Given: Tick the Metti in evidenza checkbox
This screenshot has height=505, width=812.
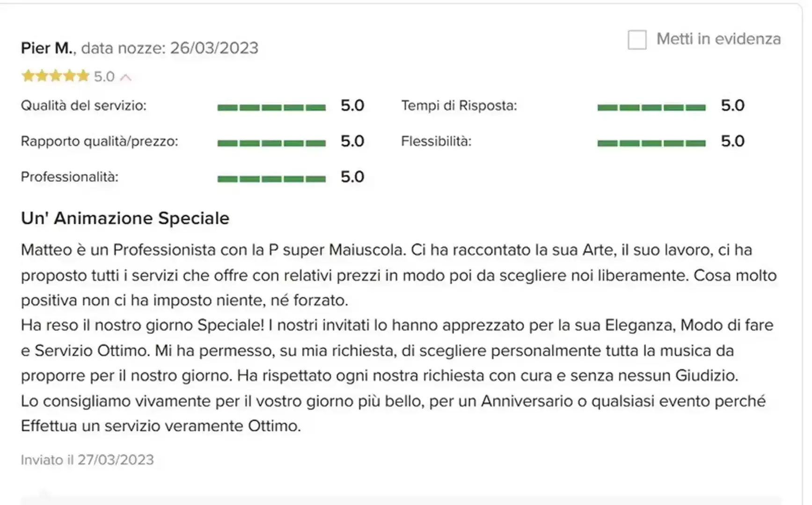Looking at the screenshot, I should 637,40.
